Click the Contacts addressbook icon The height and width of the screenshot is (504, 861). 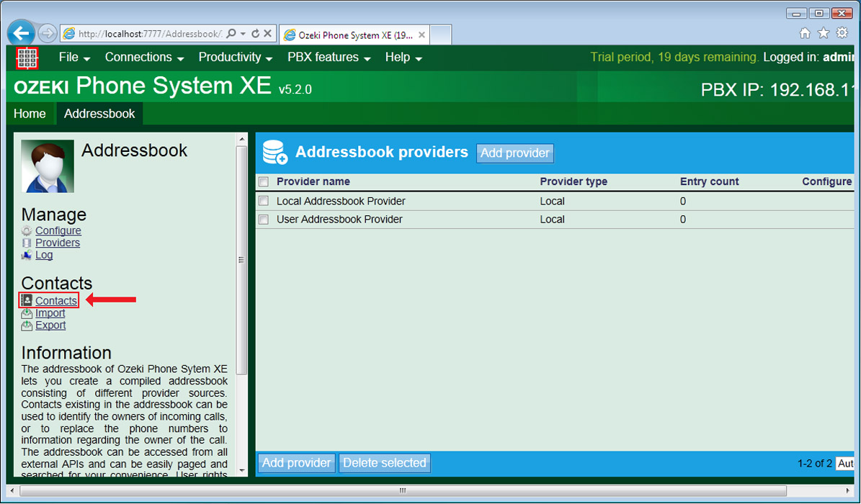click(27, 300)
